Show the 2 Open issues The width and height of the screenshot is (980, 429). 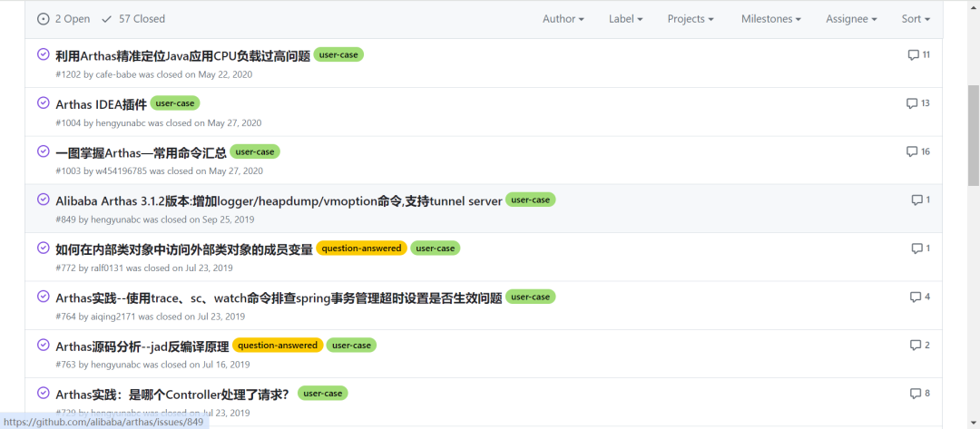pyautogui.click(x=64, y=18)
